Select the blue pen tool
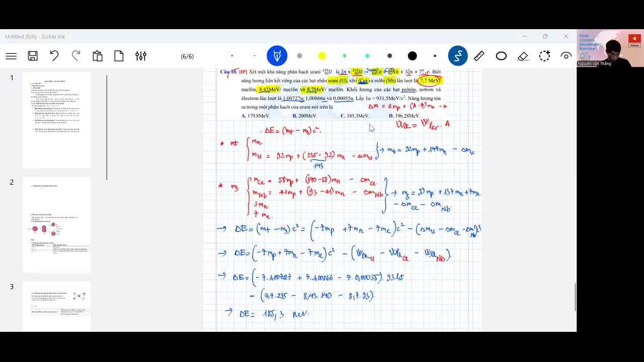 [277, 56]
